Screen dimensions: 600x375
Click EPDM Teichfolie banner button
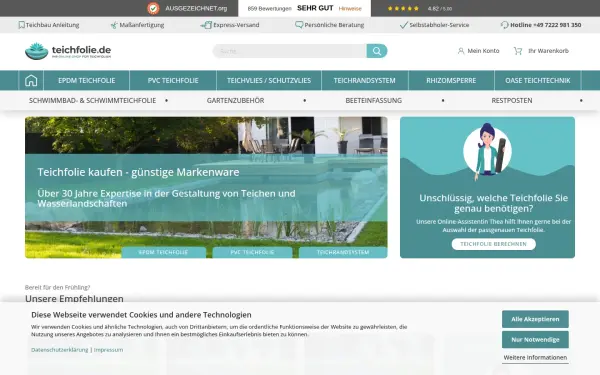(163, 252)
